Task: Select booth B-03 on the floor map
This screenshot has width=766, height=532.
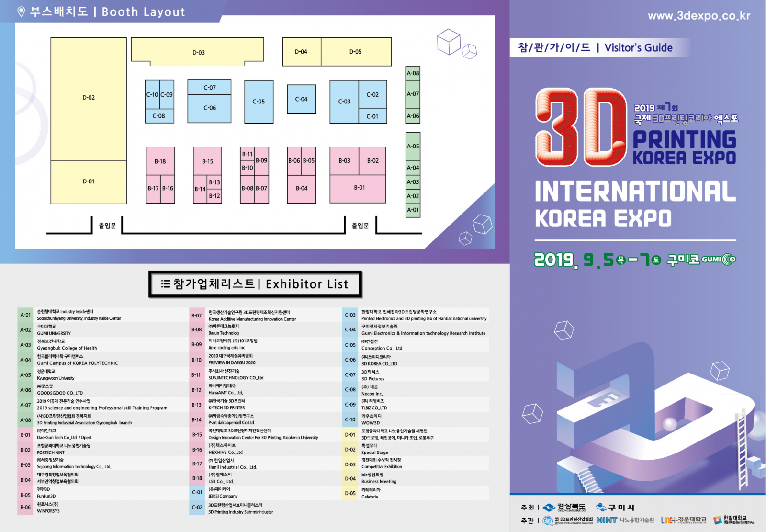Action: [x=344, y=161]
